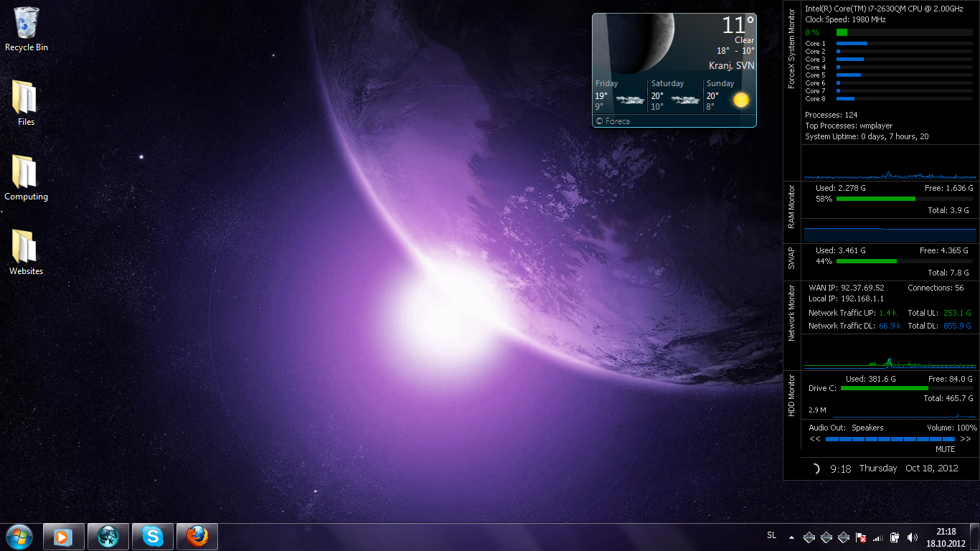Open the taskbar clock showing 21:18
This screenshot has height=551, width=980.
[946, 537]
